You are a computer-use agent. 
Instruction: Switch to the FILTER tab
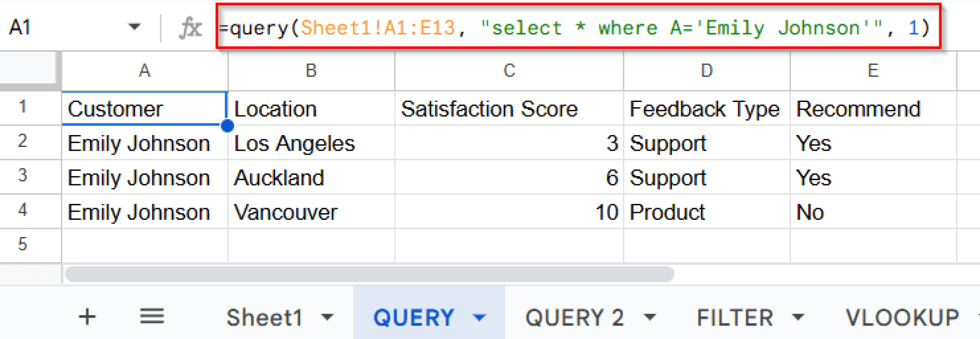[x=735, y=317]
